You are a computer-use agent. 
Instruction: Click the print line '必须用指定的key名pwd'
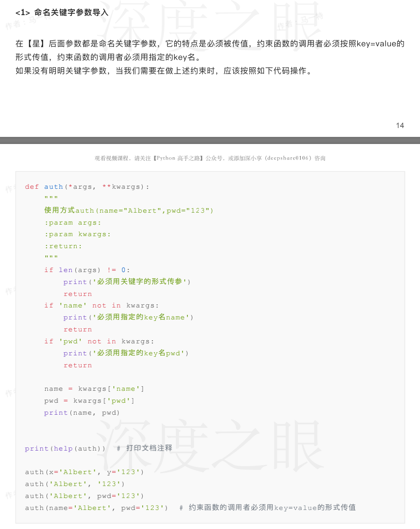coord(126,353)
